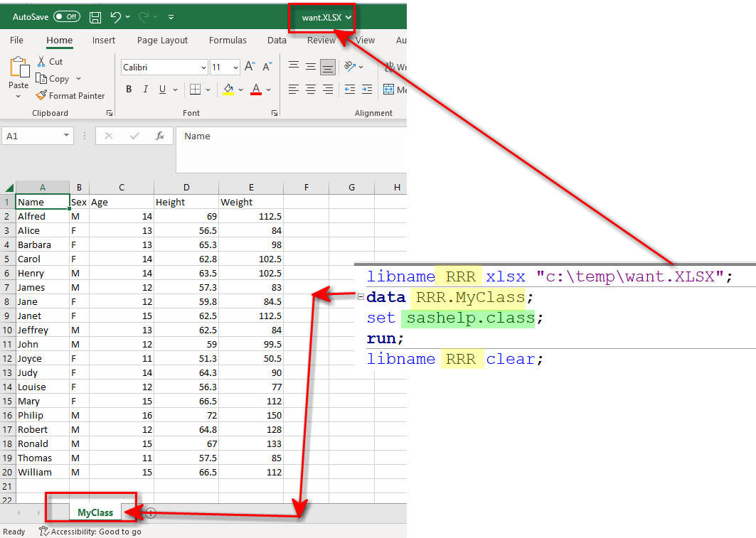Select the MyClass sheet tab
The image size is (756, 538).
pos(95,512)
